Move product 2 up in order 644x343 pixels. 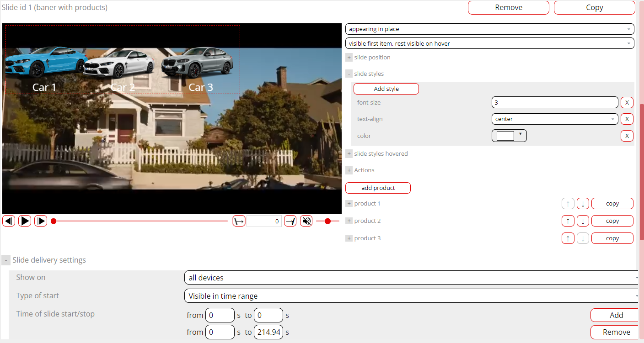tap(568, 221)
